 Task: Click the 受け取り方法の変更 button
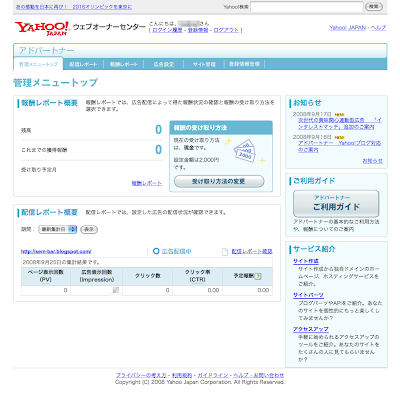pyautogui.click(x=219, y=181)
